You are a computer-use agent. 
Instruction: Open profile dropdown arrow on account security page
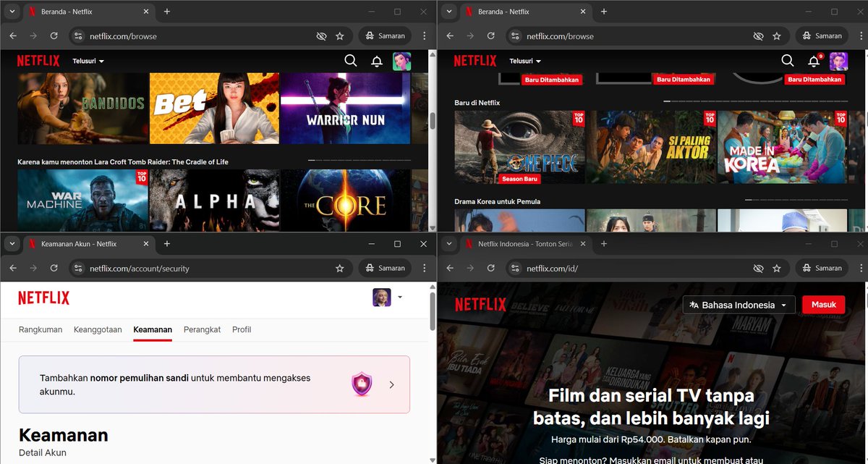[400, 297]
